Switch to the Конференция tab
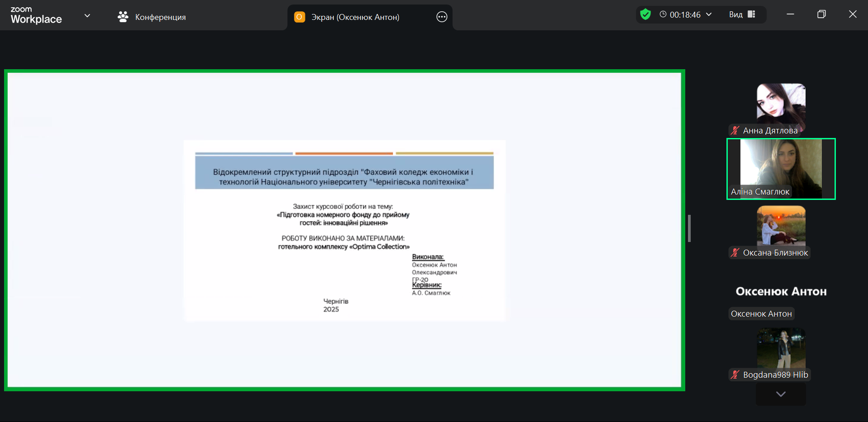868x422 pixels. point(160,17)
